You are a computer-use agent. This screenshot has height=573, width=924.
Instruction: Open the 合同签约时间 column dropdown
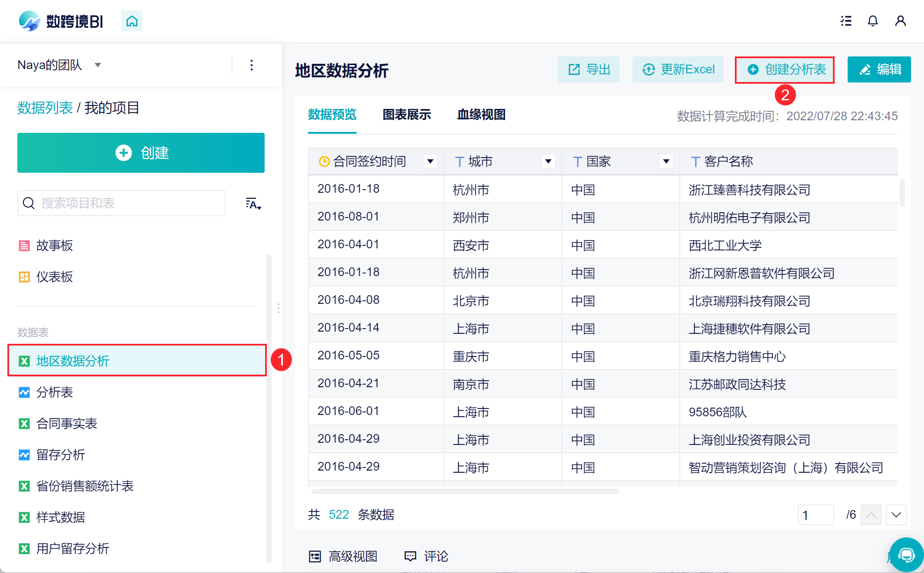[430, 161]
